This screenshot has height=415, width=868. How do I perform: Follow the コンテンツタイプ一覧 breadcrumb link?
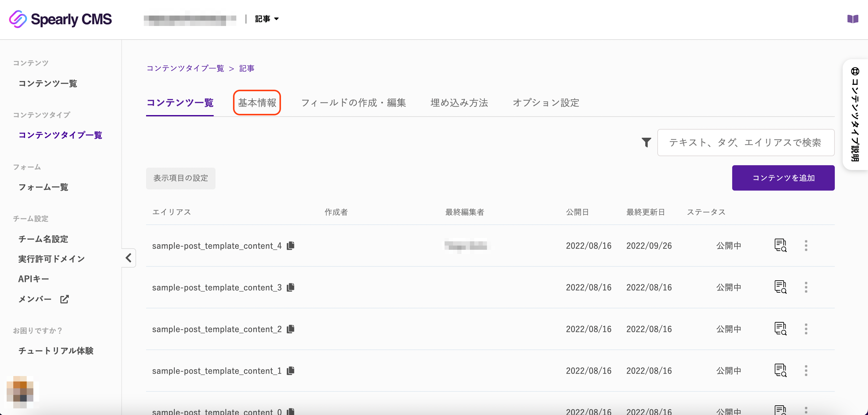185,69
